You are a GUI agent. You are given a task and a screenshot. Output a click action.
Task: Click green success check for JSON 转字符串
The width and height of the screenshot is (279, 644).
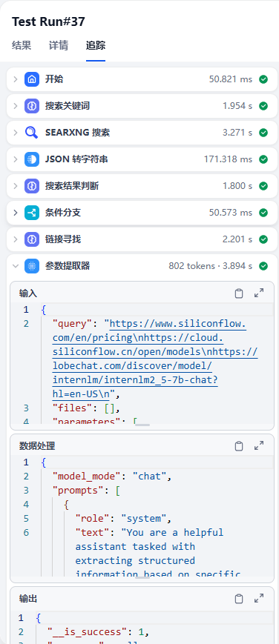click(263, 159)
